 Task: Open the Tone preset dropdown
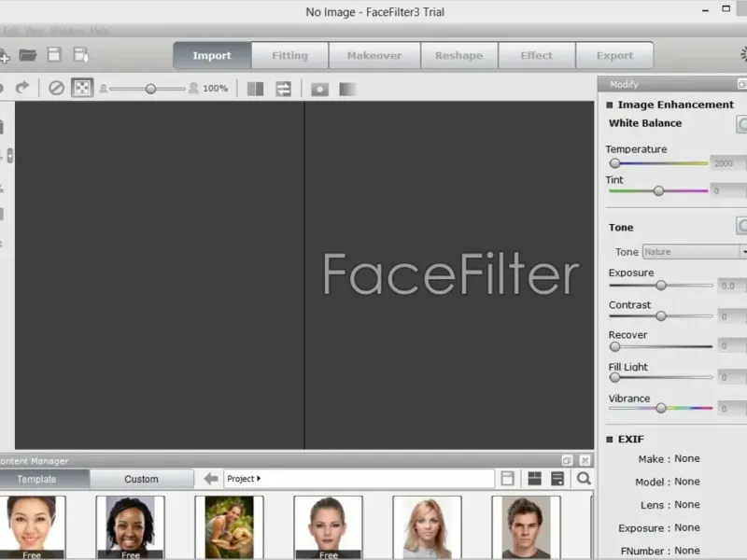[x=695, y=251]
